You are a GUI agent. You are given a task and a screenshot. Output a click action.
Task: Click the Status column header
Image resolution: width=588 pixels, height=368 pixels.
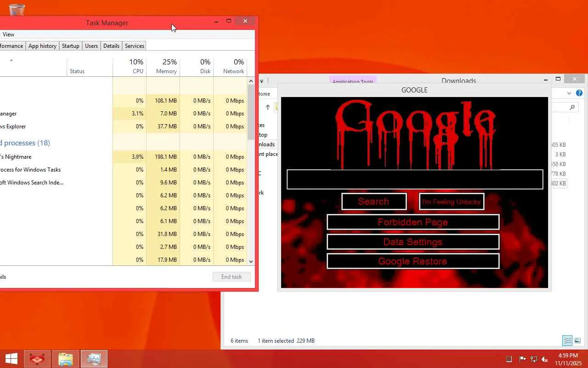90,66
